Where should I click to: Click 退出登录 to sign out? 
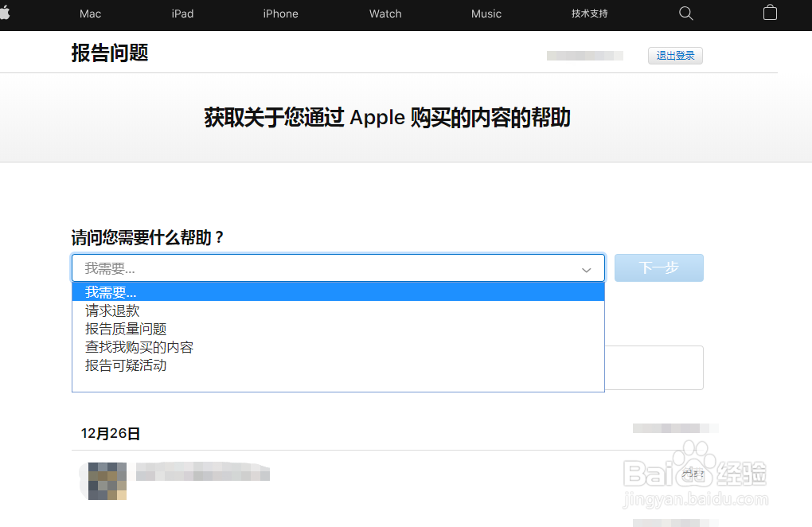674,55
